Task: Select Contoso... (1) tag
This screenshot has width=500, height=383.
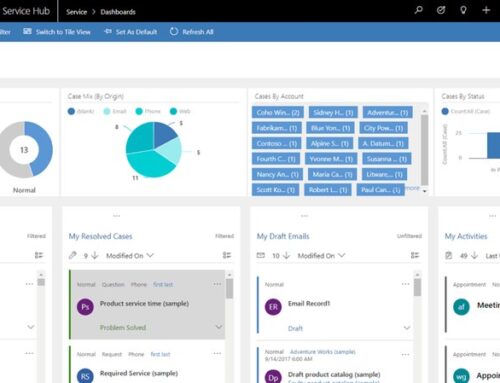Action: (x=277, y=143)
